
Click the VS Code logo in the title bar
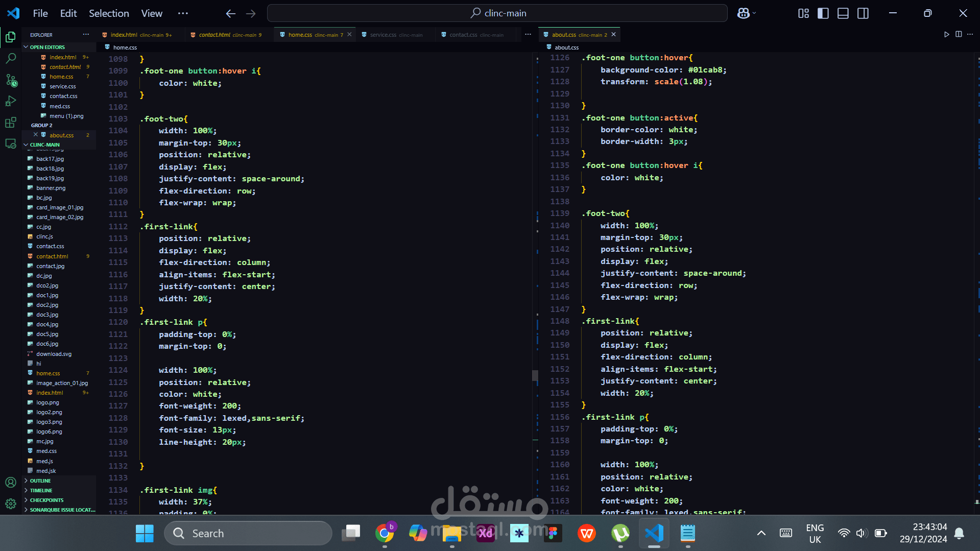13,13
